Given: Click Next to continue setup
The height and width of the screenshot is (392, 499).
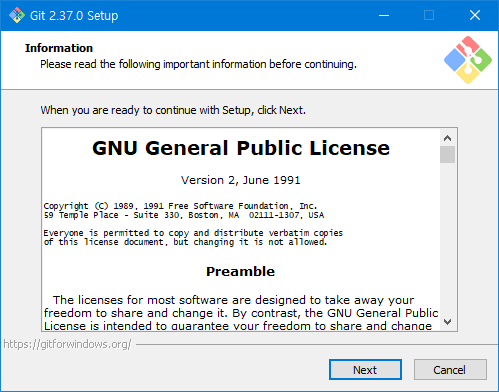Looking at the screenshot, I should [365, 370].
